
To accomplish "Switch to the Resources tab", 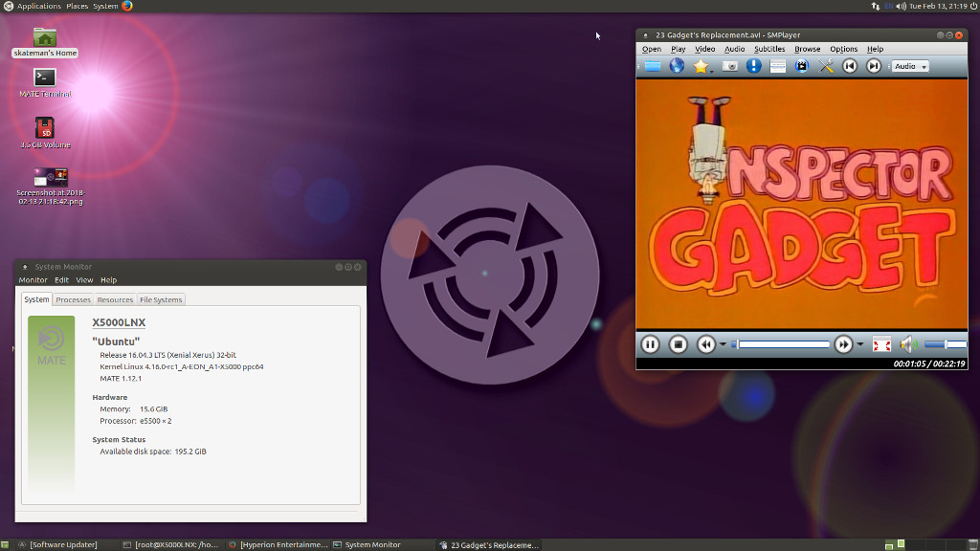I will (x=115, y=299).
